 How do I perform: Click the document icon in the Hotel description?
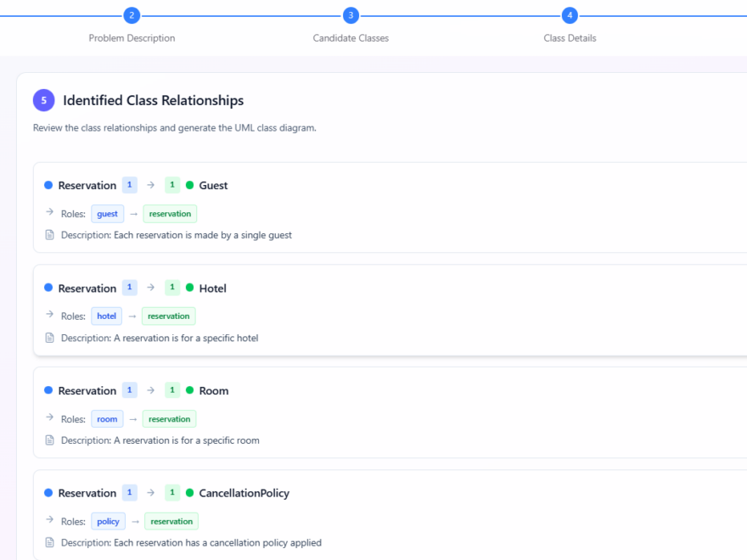(49, 338)
